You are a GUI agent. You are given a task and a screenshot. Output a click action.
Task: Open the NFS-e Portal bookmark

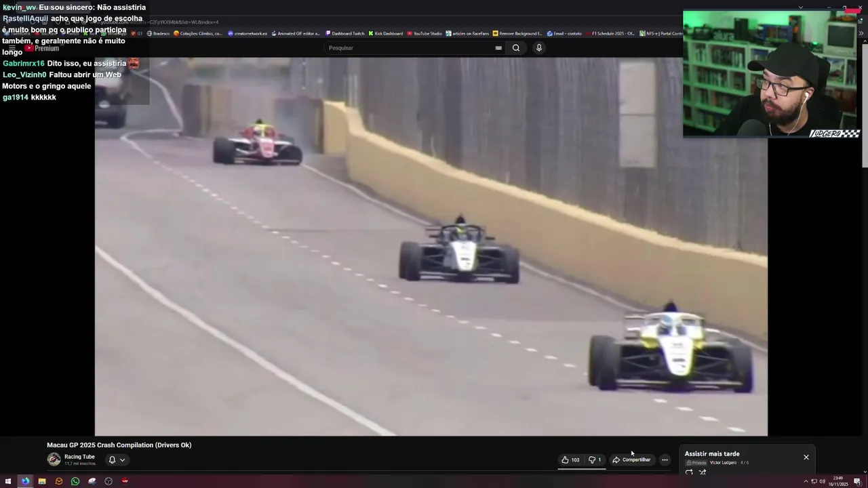click(661, 33)
